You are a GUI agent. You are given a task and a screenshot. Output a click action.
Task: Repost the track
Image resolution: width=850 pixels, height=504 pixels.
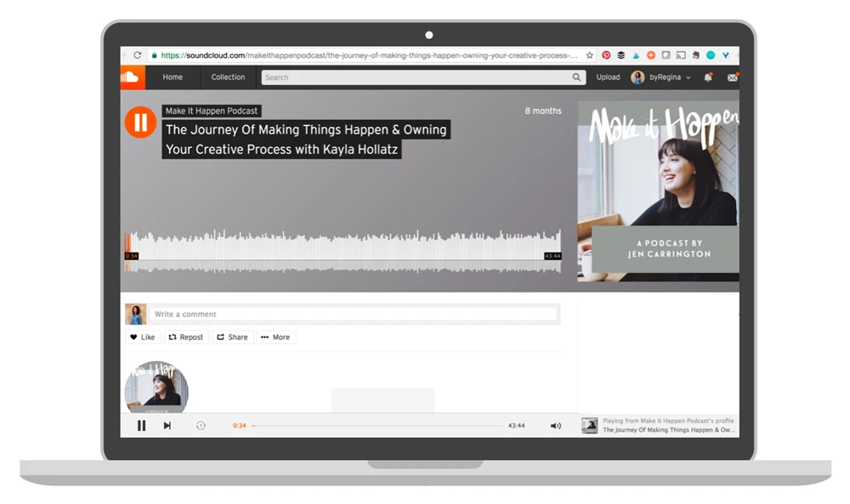(186, 337)
